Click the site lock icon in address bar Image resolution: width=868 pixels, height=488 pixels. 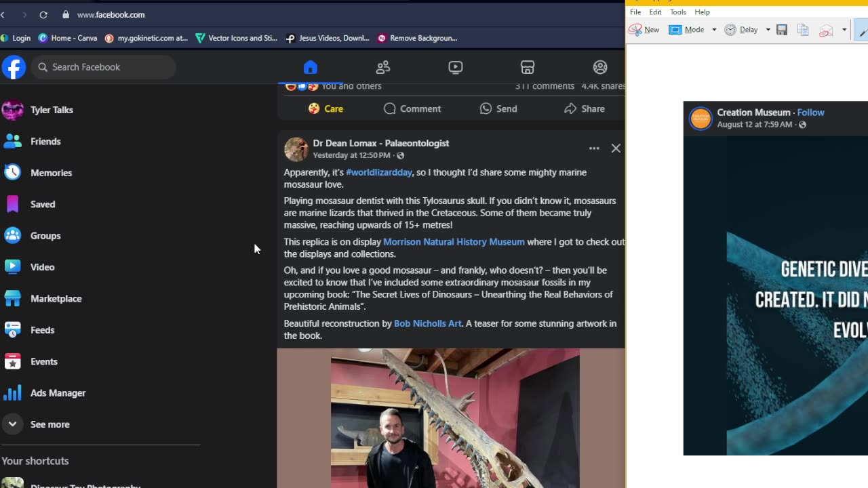coord(66,14)
